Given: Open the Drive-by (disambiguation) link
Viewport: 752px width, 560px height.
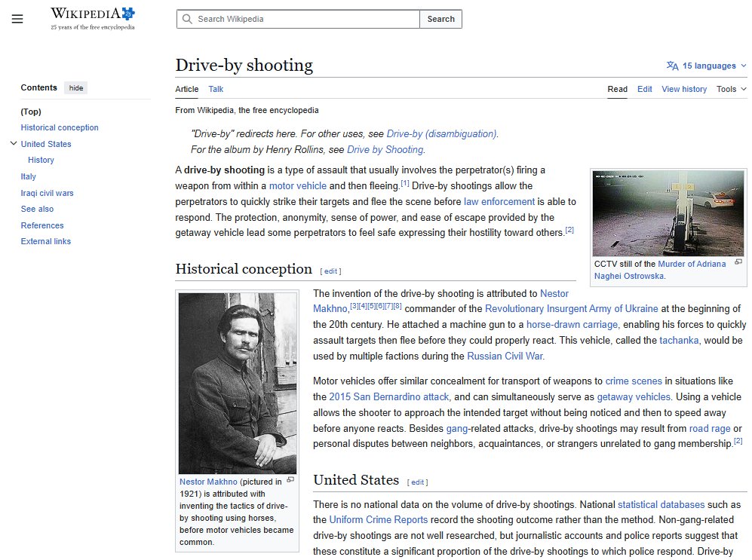Looking at the screenshot, I should click(x=441, y=133).
